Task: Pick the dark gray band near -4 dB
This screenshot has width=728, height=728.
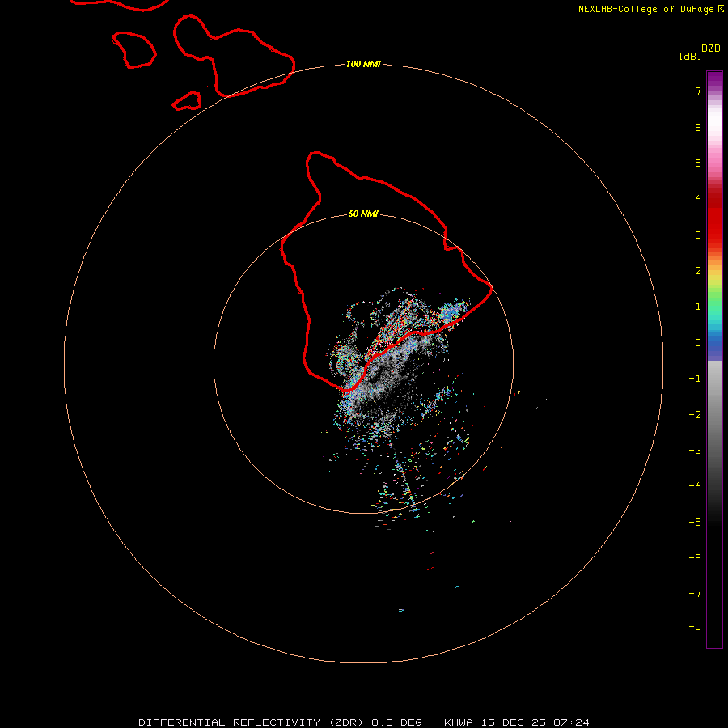Action: click(714, 485)
